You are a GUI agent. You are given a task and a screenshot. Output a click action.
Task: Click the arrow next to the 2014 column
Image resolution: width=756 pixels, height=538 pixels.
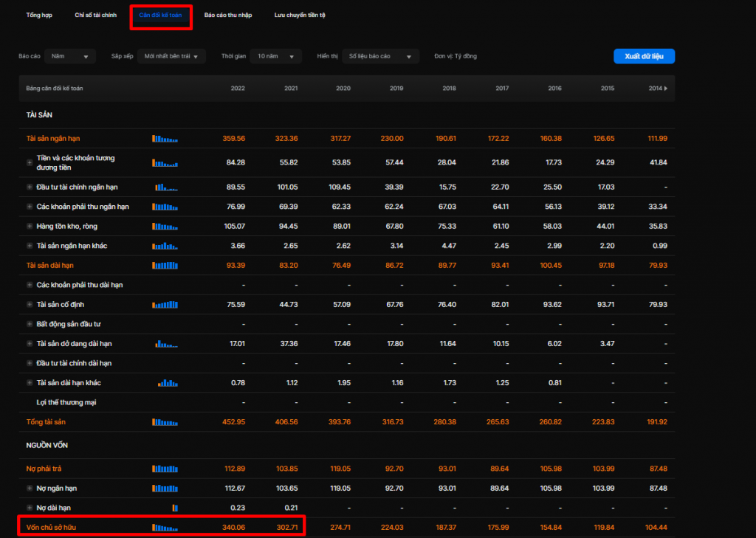[x=666, y=89]
